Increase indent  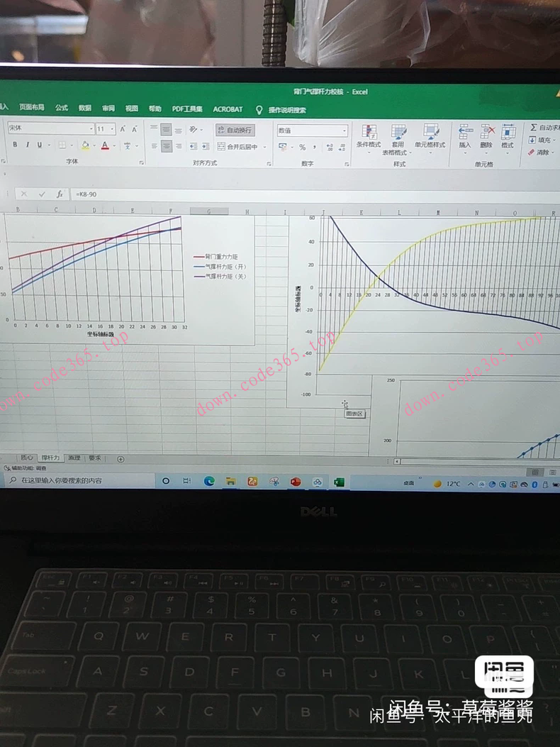(x=206, y=146)
